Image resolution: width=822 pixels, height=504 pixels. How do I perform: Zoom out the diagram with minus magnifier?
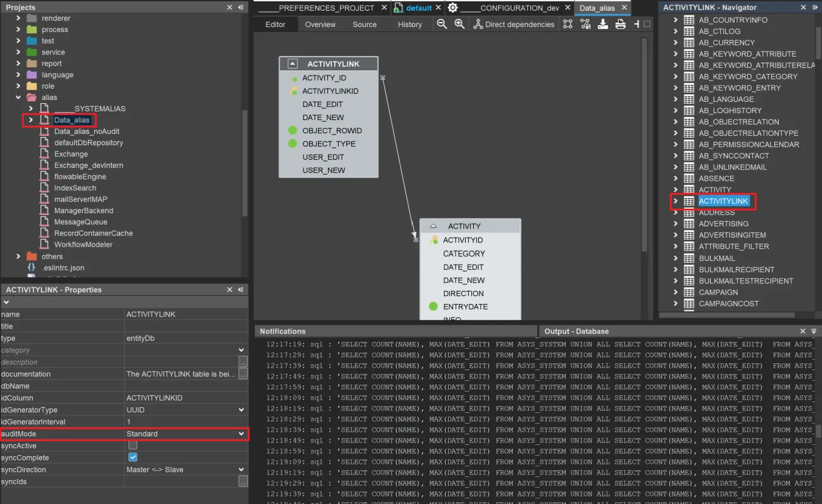point(442,24)
